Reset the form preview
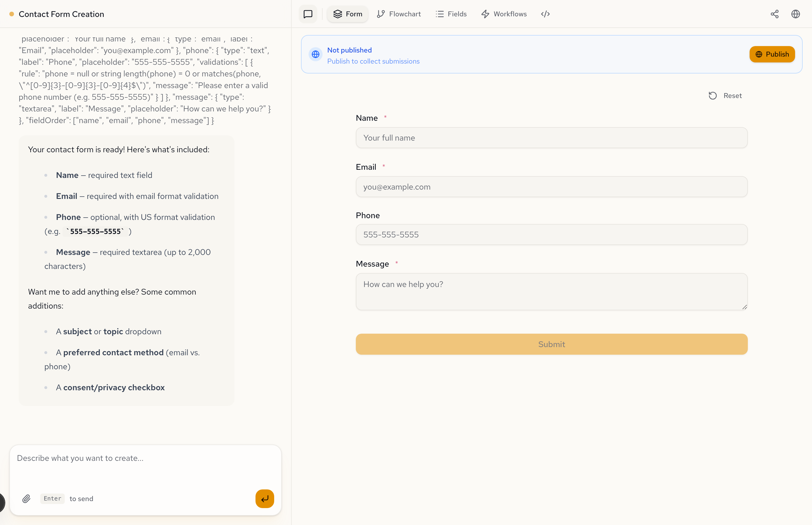812x525 pixels. pos(725,95)
